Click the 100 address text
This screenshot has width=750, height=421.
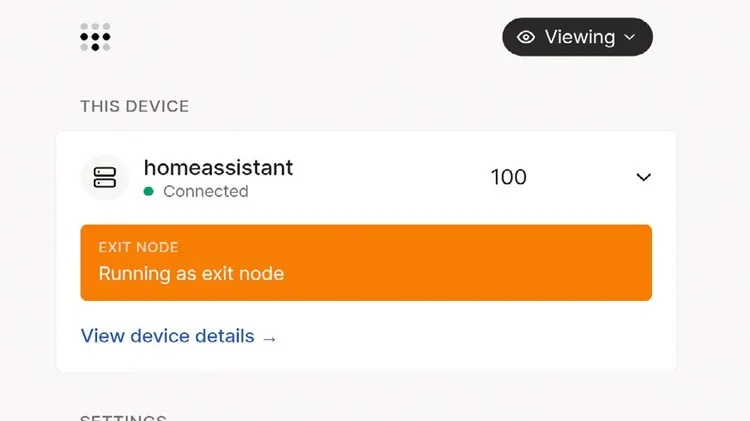pos(508,177)
